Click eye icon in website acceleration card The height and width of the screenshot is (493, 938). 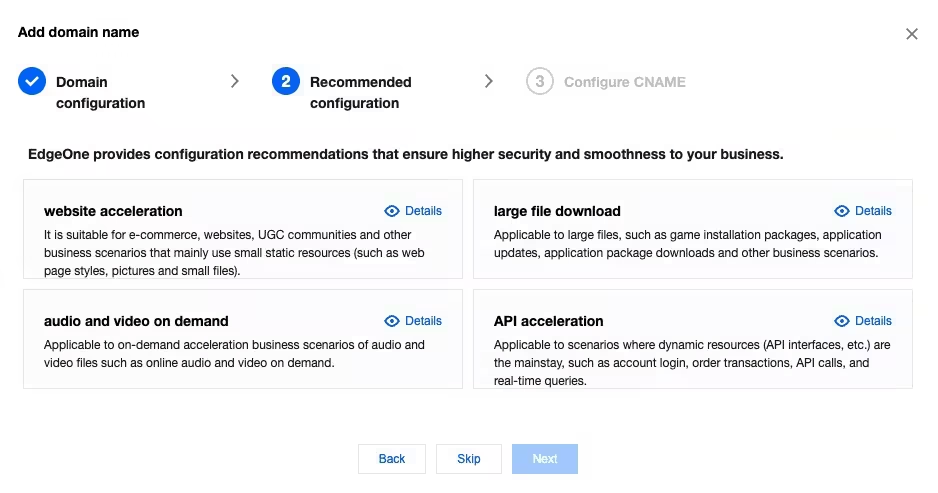coord(392,211)
